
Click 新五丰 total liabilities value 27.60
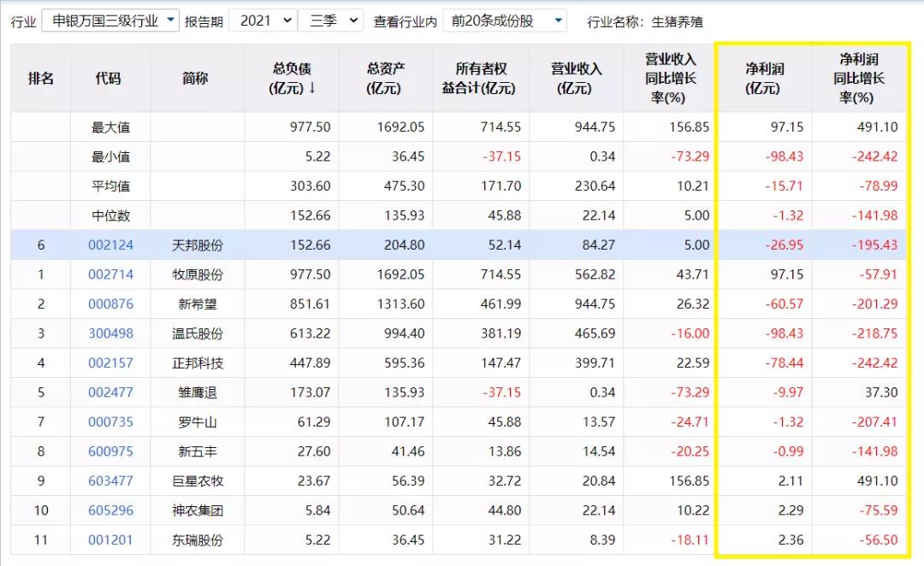pyautogui.click(x=313, y=451)
